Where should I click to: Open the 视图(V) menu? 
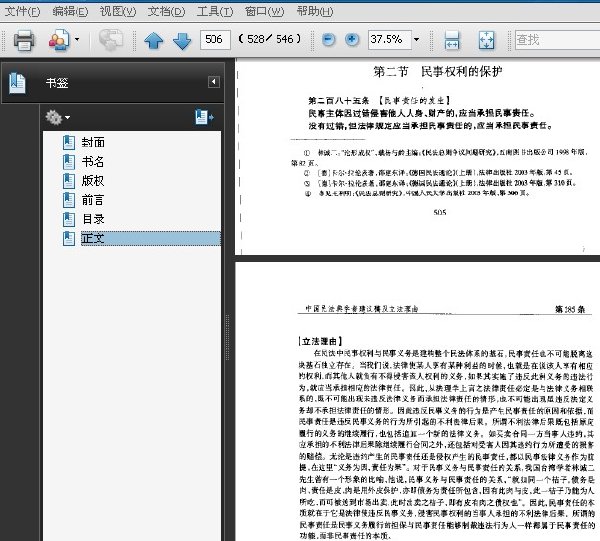pos(118,11)
